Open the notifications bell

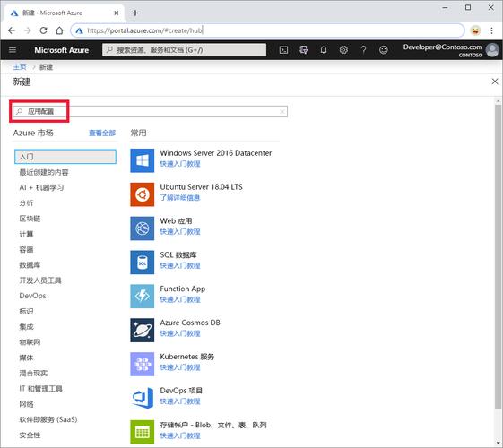pyautogui.click(x=324, y=50)
